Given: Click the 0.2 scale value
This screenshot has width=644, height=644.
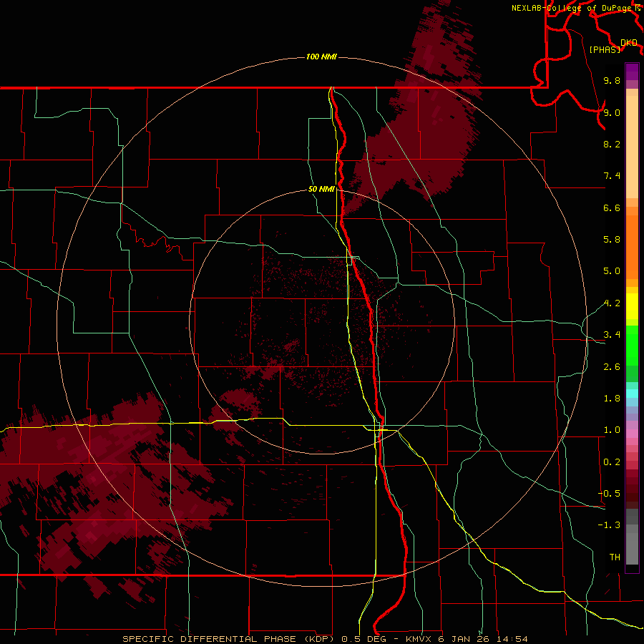Looking at the screenshot, I should point(612,462).
